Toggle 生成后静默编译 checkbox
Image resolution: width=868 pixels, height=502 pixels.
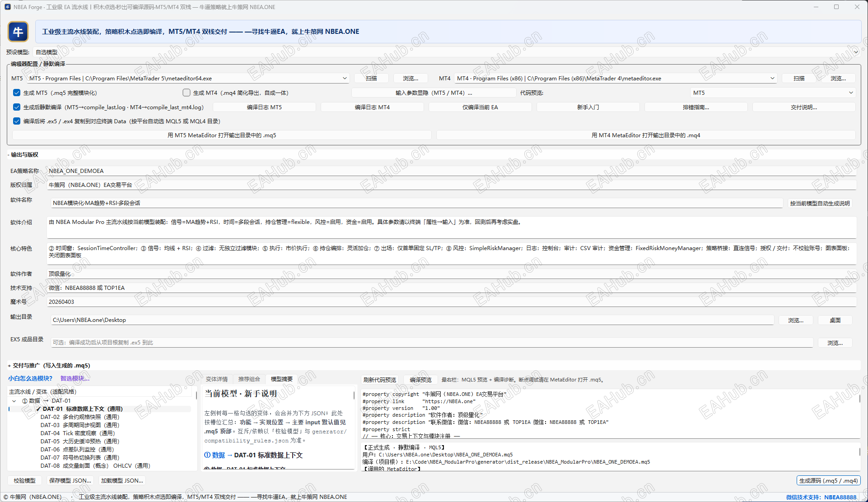[x=17, y=107]
